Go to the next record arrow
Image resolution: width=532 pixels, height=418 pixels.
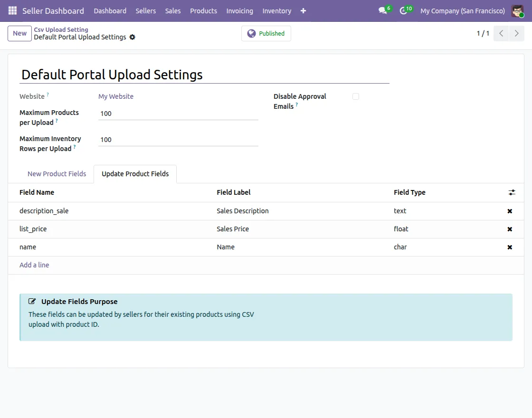pyautogui.click(x=516, y=33)
